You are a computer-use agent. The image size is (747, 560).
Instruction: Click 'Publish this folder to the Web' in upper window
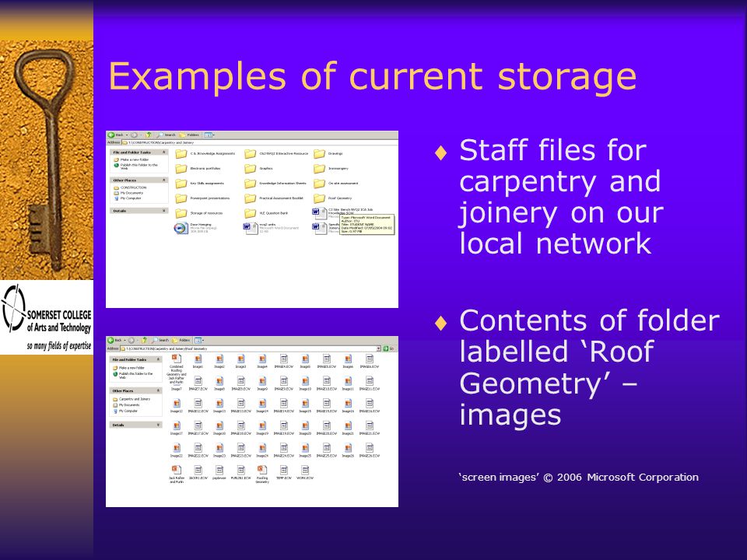pyautogui.click(x=135, y=166)
